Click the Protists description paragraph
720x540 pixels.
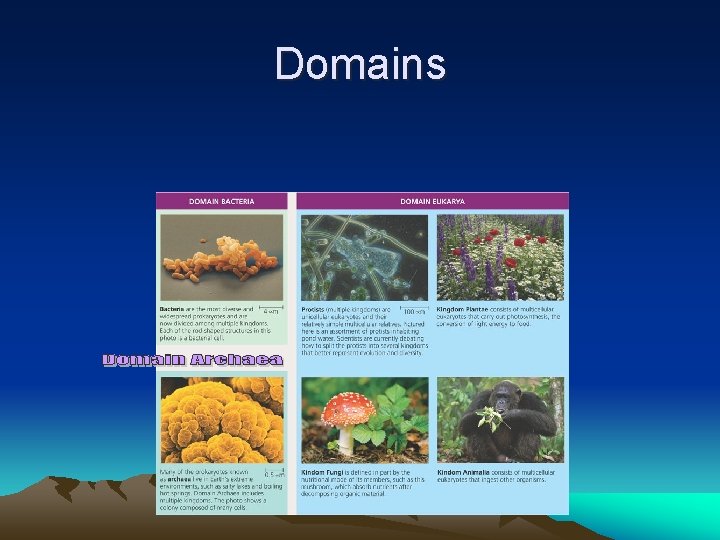[x=365, y=331]
